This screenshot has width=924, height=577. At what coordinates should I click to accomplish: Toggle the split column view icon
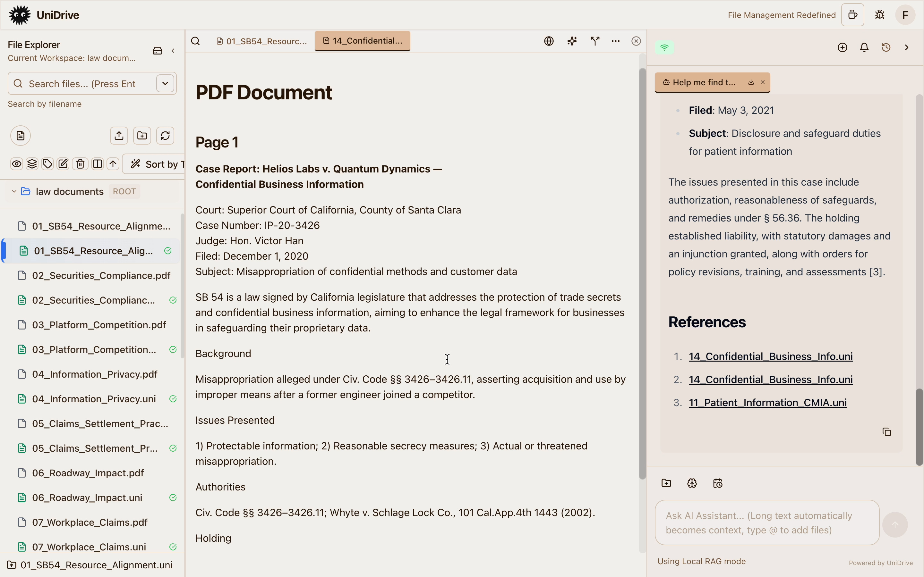(97, 164)
